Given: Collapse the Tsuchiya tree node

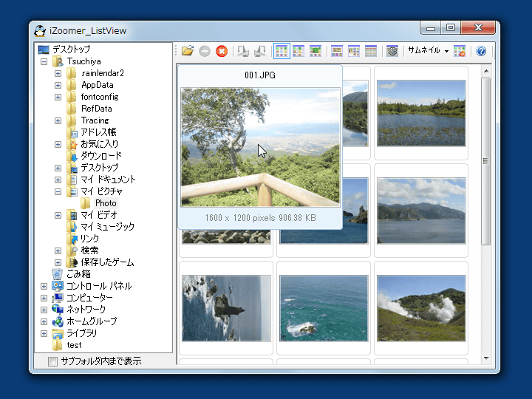Looking at the screenshot, I should (44, 62).
